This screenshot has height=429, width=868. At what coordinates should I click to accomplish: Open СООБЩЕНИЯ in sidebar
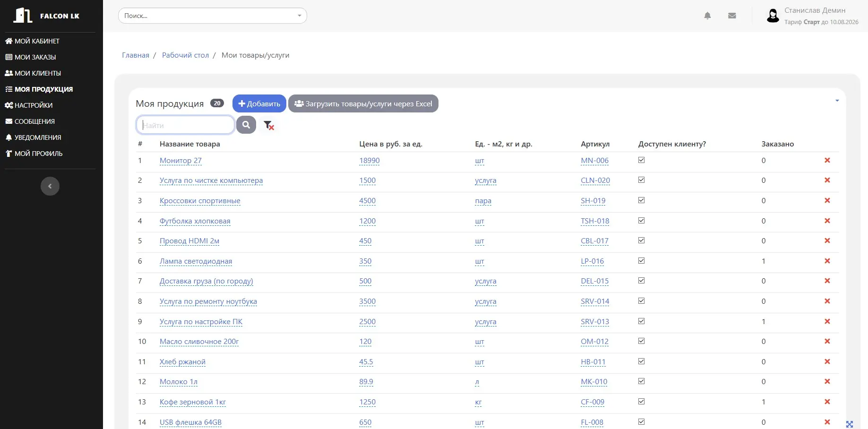[x=30, y=121]
